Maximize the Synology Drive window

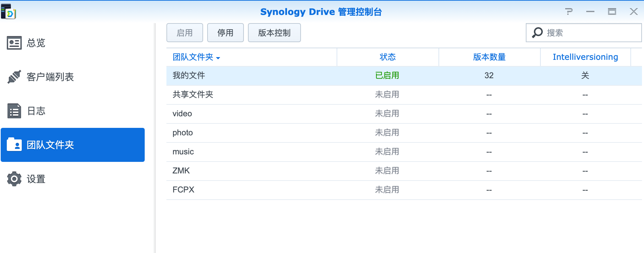pos(612,12)
